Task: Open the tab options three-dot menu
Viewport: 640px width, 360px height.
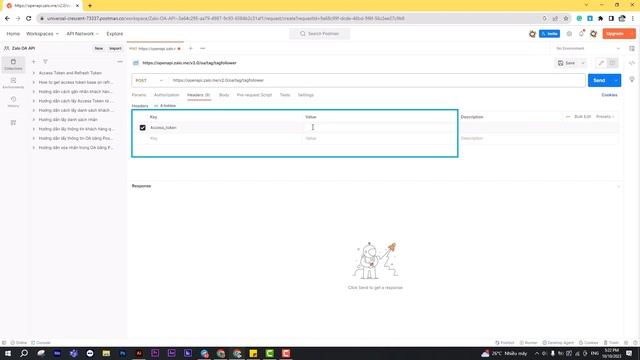Action: pos(202,49)
